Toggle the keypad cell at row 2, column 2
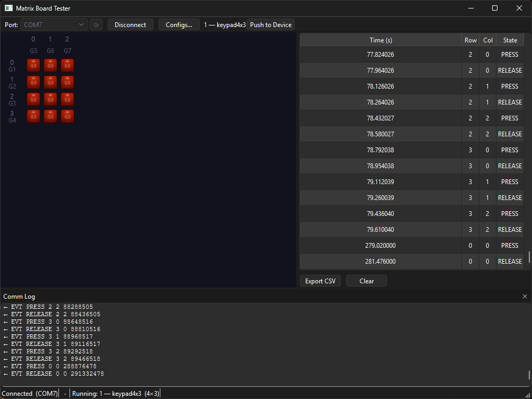 pos(67,99)
